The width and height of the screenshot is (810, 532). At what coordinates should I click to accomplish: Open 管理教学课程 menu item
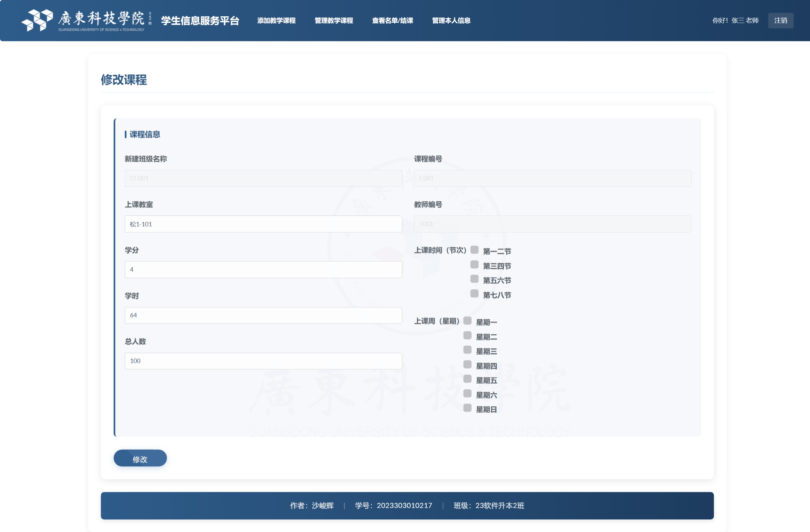[x=334, y=20]
